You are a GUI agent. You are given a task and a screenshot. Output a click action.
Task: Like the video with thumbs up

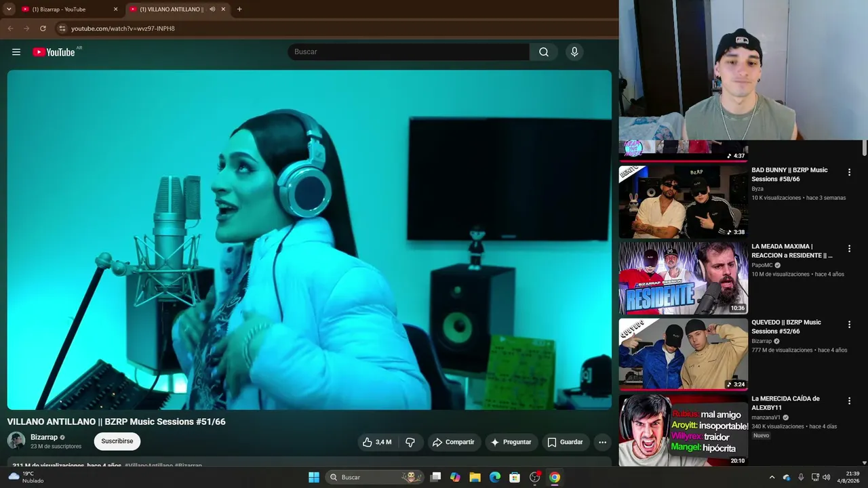376,442
